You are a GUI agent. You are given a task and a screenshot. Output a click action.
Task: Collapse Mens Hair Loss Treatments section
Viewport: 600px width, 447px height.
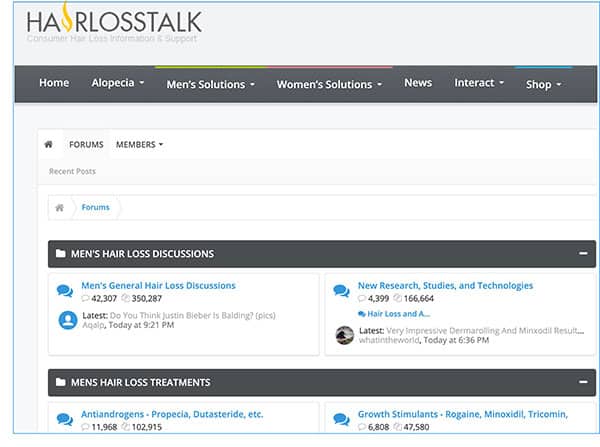(583, 382)
